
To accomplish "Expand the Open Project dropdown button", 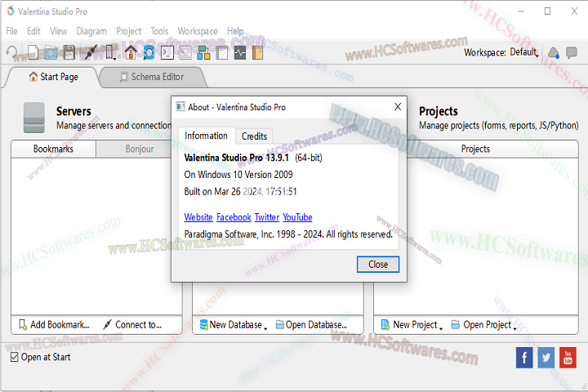I will (483, 324).
